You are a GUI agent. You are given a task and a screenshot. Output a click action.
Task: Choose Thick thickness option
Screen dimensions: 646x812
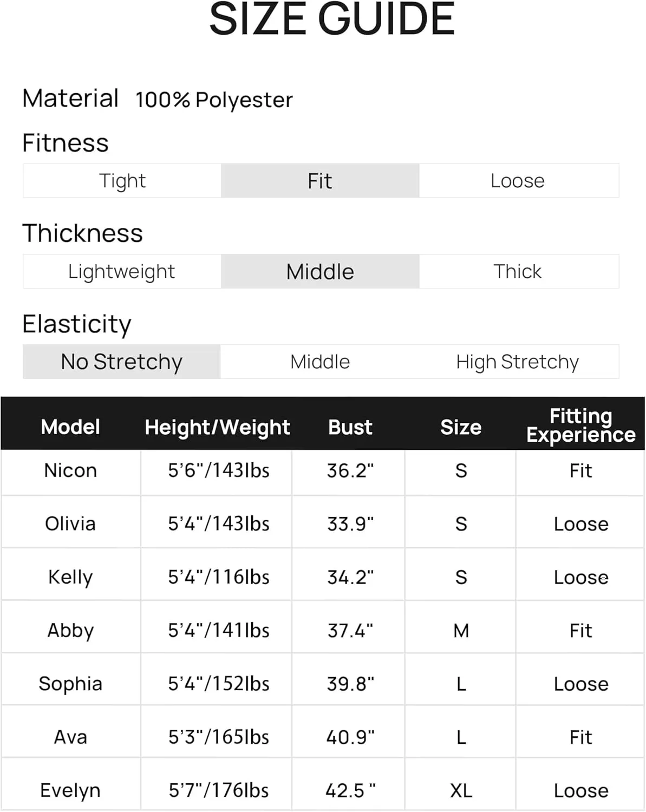518,271
